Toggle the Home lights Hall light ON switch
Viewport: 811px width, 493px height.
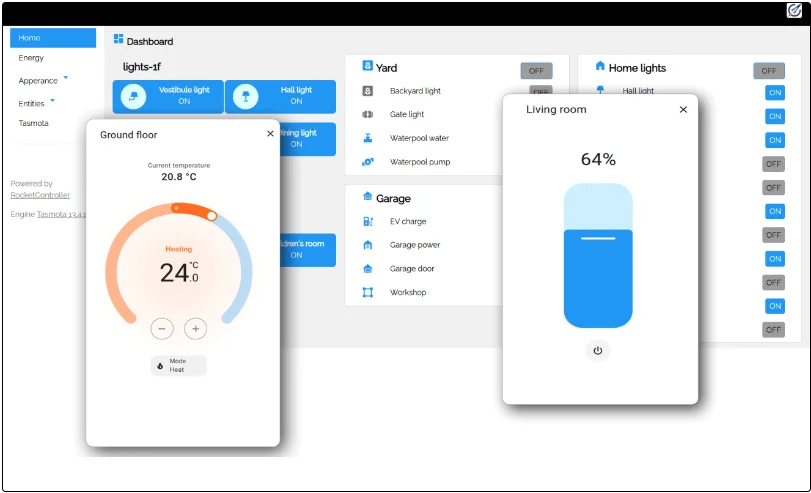point(775,93)
